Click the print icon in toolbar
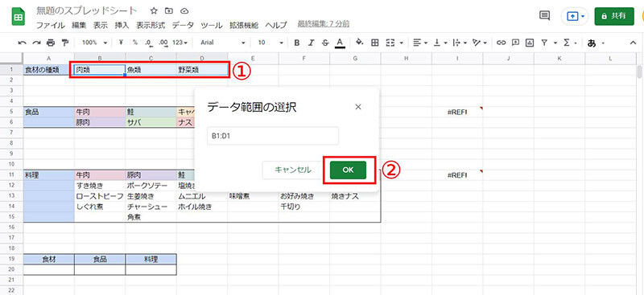The image size is (644, 295). (51, 43)
